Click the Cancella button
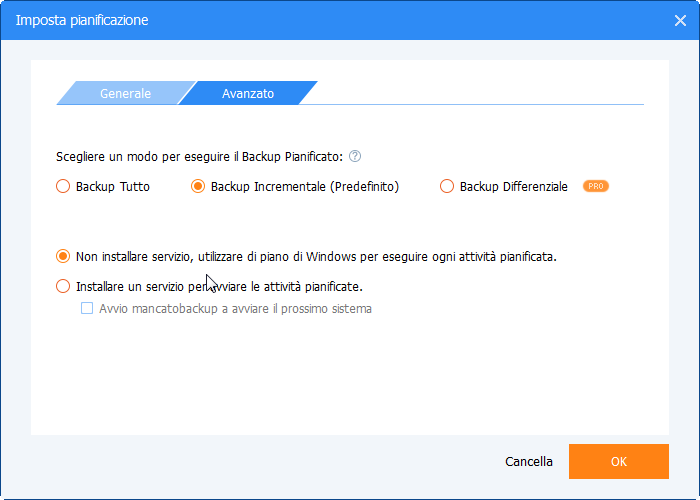The width and height of the screenshot is (700, 500). tap(529, 462)
